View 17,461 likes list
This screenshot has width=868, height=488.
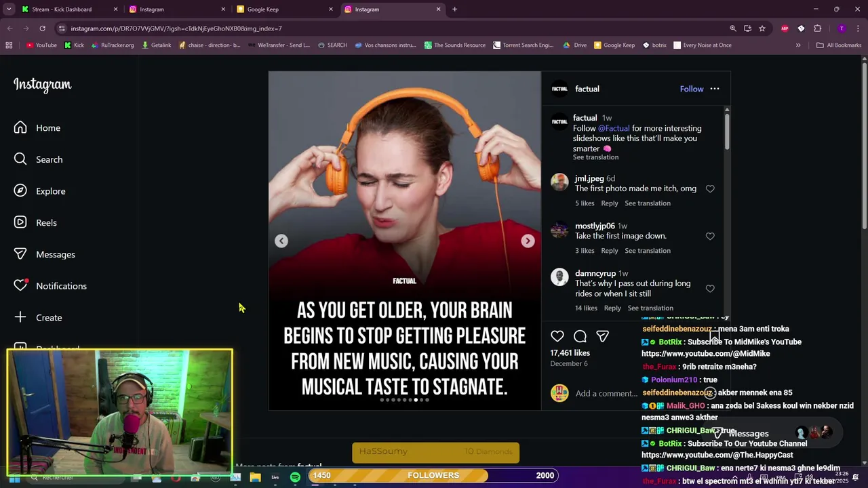(x=570, y=353)
